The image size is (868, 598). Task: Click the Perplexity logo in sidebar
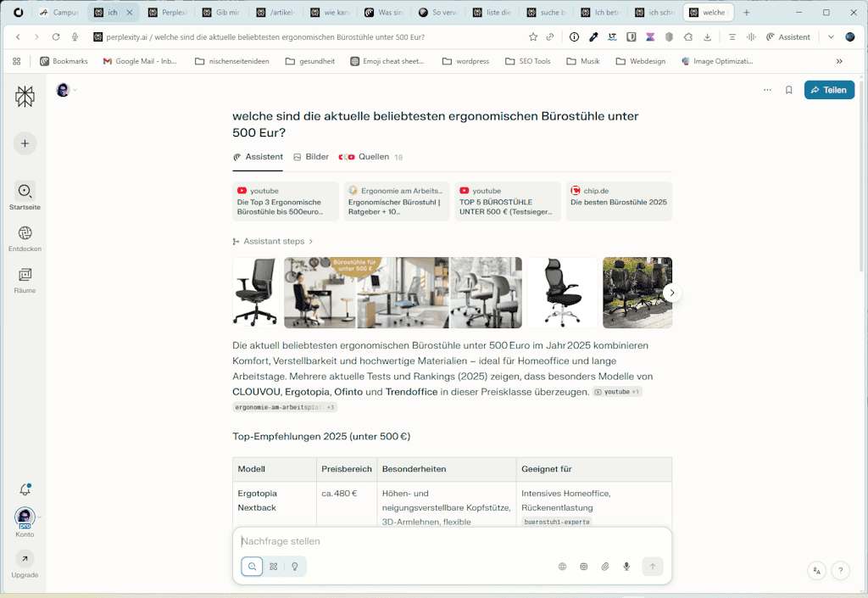(x=25, y=97)
